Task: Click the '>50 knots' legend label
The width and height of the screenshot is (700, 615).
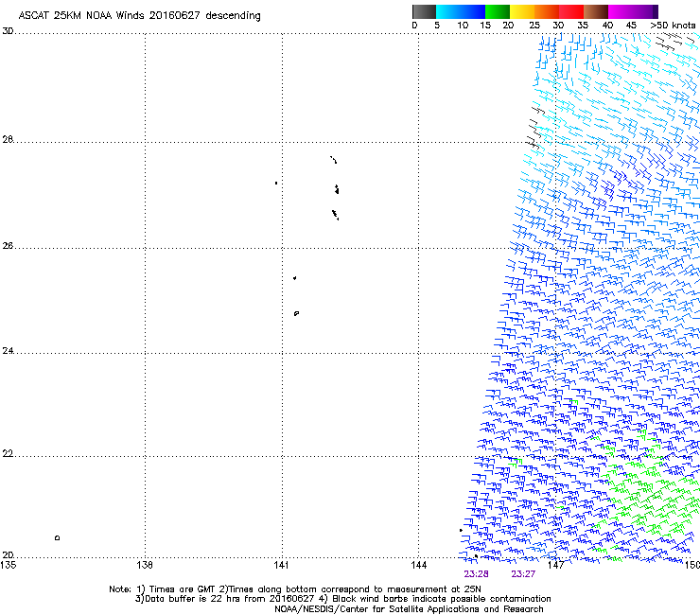Action: [x=673, y=26]
